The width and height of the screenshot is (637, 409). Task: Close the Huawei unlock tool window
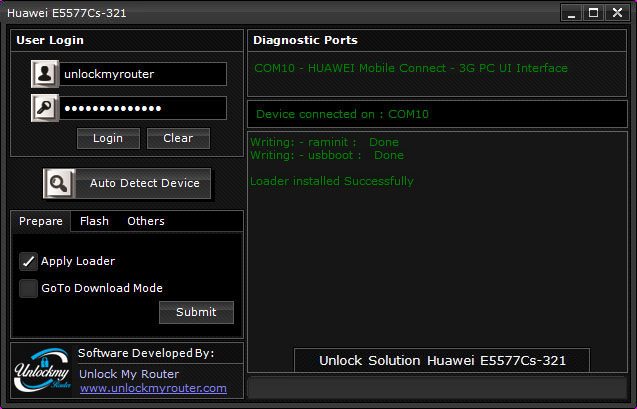[x=617, y=13]
